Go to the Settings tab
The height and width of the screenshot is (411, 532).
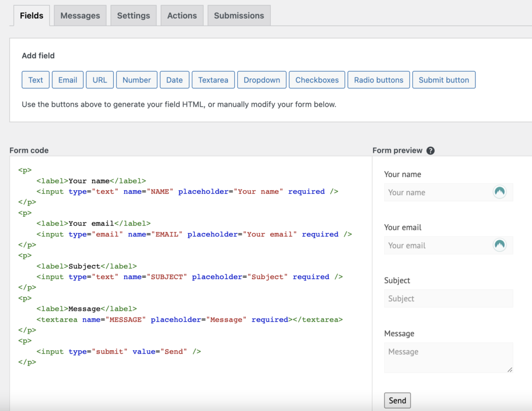134,16
